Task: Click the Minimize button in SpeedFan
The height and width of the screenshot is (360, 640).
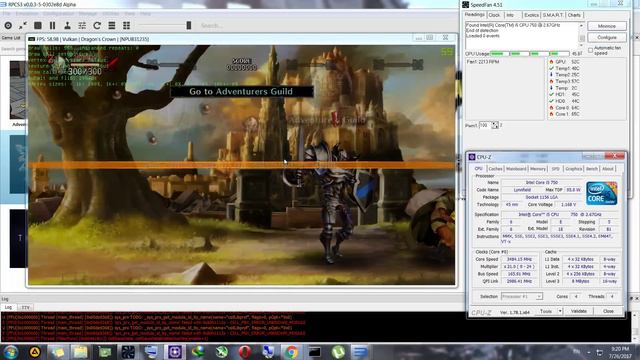Action: tap(607, 26)
